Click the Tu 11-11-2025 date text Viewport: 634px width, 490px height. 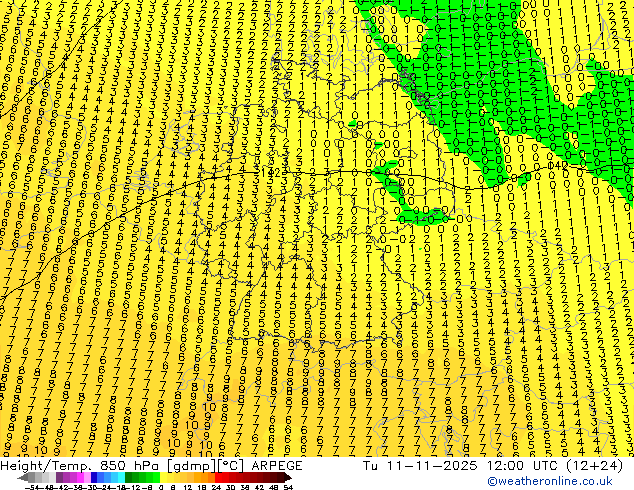click(420, 466)
